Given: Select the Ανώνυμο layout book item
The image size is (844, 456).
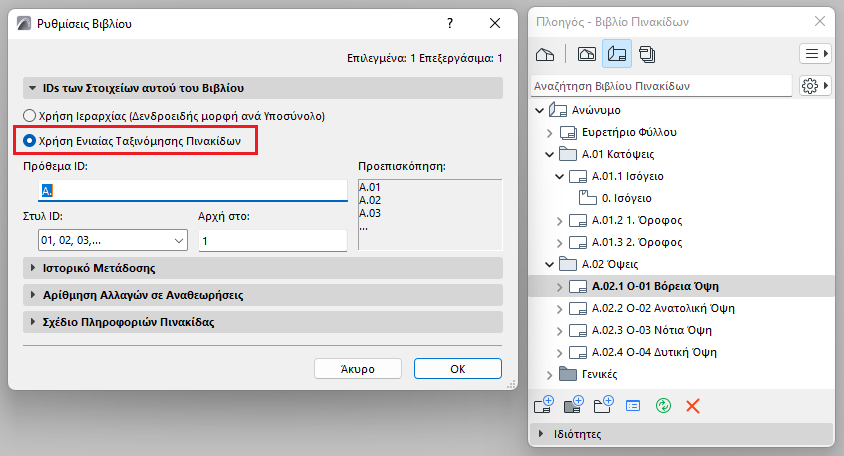Looking at the screenshot, I should pyautogui.click(x=596, y=110).
